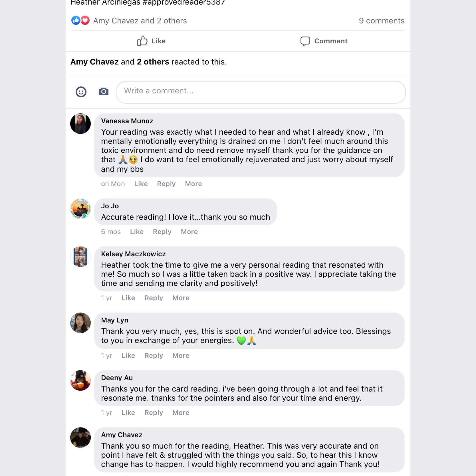Like May Lyn's comment
The width and height of the screenshot is (476, 476).
128,356
